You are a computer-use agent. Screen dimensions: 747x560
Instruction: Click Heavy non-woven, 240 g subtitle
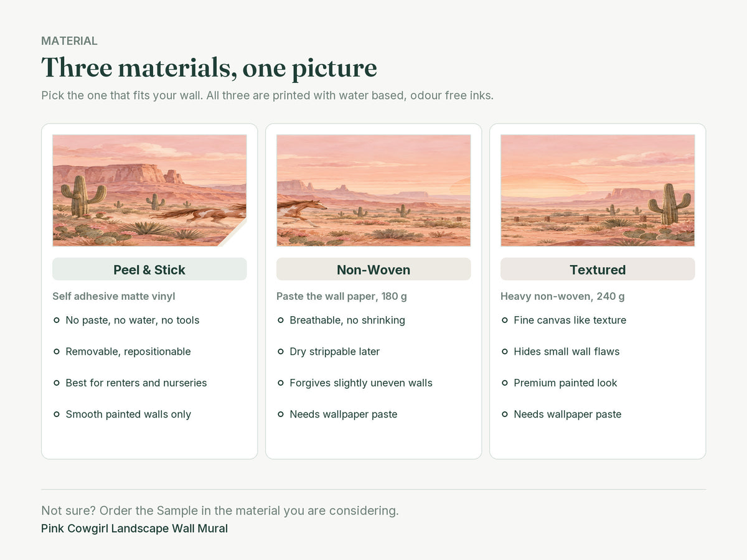tap(563, 296)
